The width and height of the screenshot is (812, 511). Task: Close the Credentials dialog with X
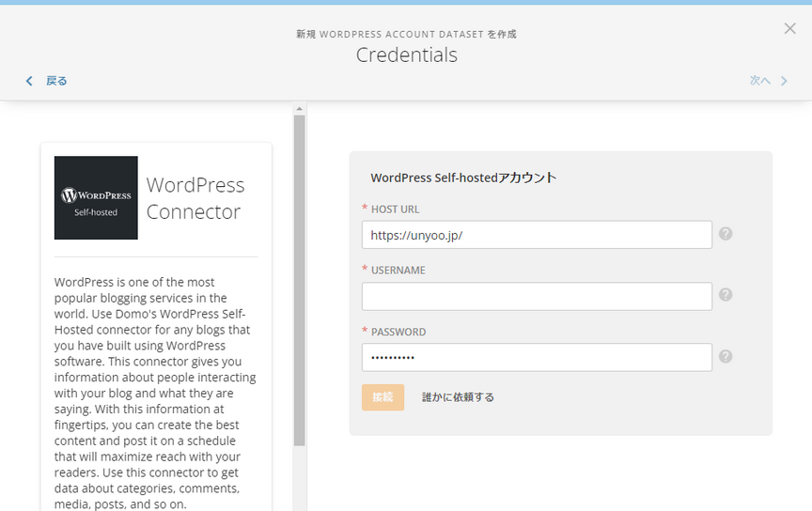point(789,28)
